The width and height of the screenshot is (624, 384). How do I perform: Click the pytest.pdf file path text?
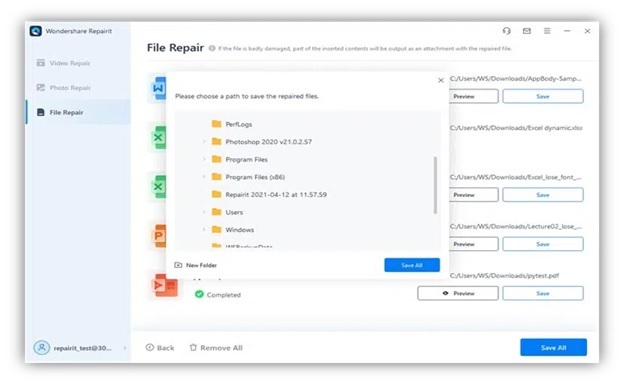pyautogui.click(x=504, y=276)
